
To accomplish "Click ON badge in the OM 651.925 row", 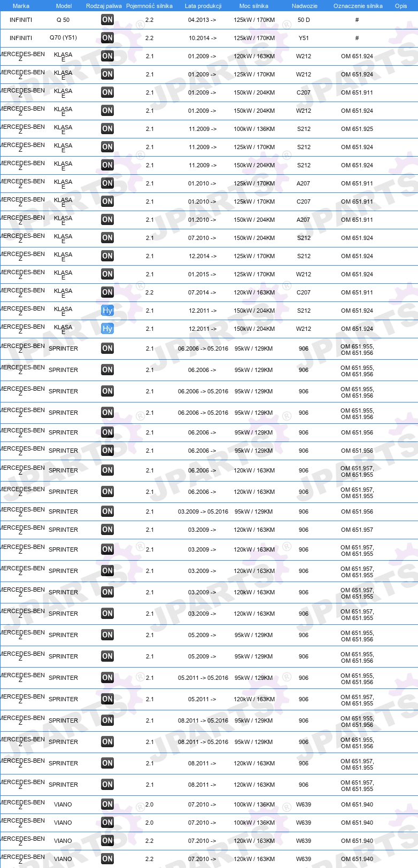I will tap(107, 129).
